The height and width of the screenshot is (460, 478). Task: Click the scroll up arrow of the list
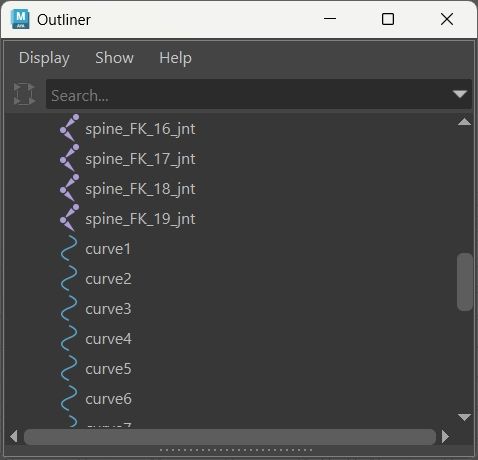click(464, 122)
